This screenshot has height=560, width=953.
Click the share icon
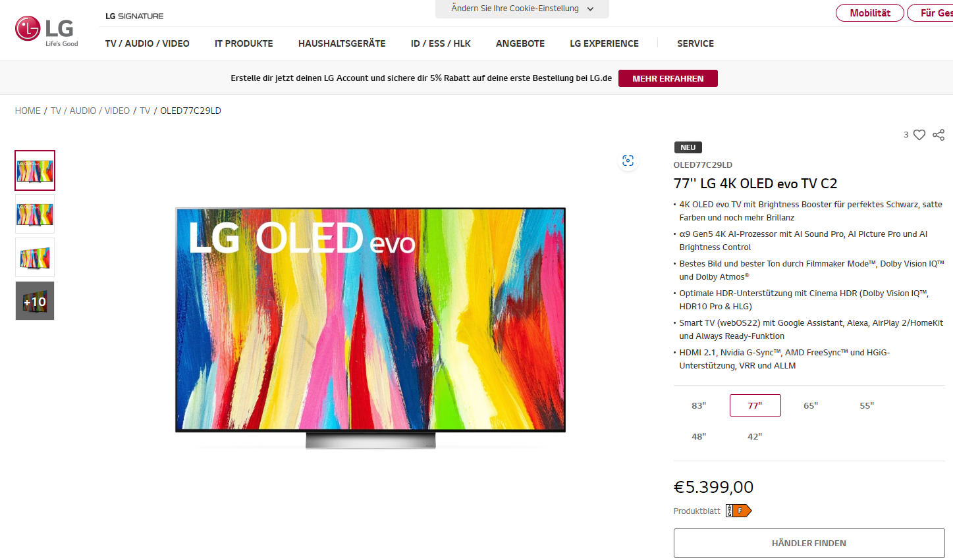click(939, 135)
